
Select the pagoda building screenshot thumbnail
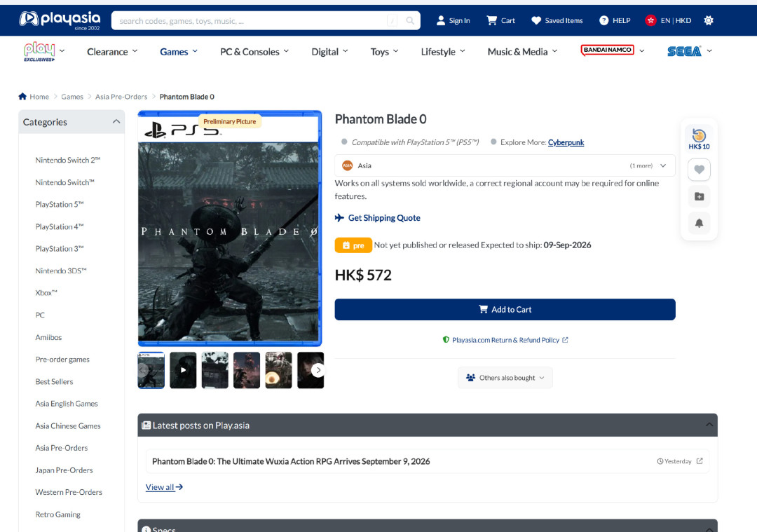[215, 370]
